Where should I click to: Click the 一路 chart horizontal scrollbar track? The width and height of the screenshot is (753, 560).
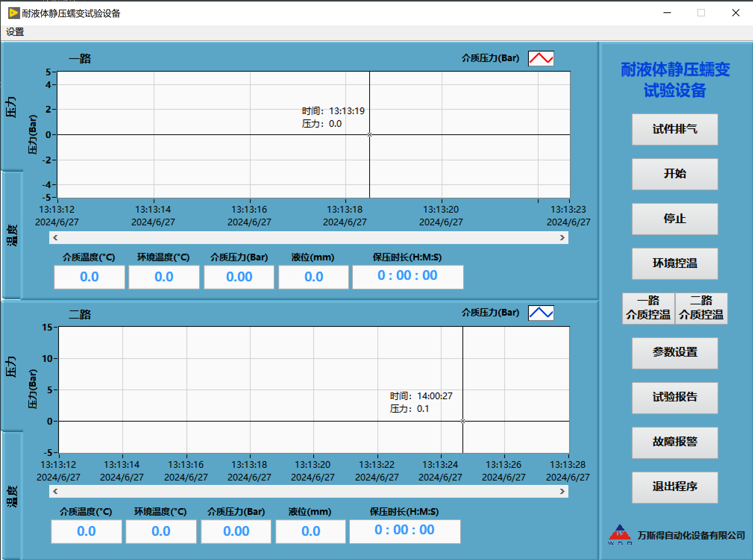point(308,238)
